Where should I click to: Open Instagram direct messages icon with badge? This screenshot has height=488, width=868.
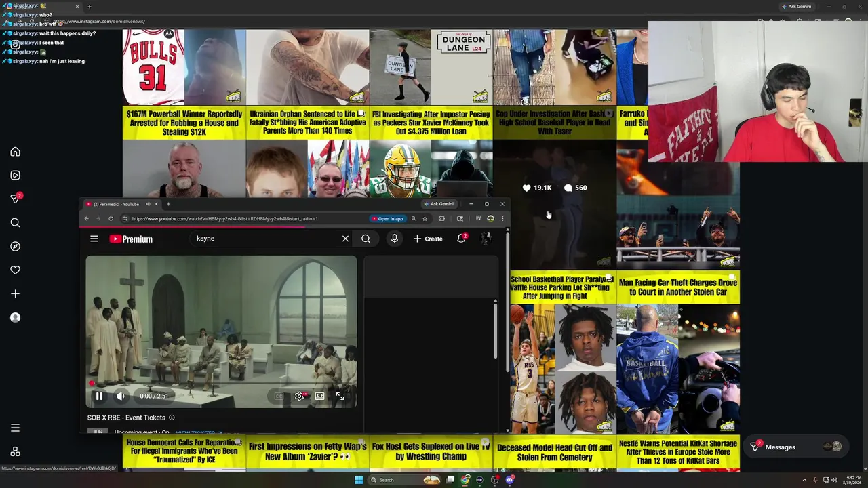(x=16, y=199)
